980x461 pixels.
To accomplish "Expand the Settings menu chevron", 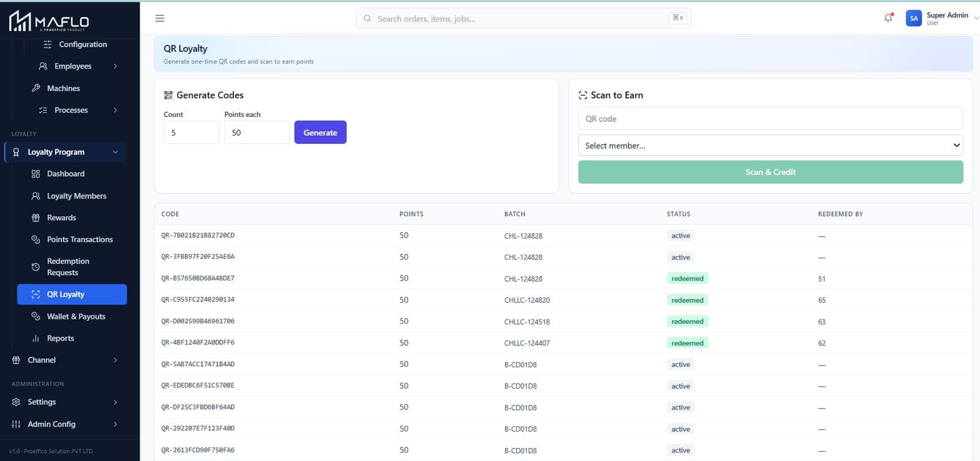I will (115, 402).
